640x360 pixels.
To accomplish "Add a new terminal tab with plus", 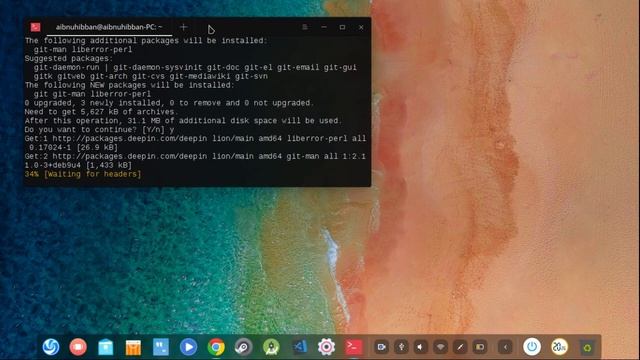I will (x=183, y=27).
